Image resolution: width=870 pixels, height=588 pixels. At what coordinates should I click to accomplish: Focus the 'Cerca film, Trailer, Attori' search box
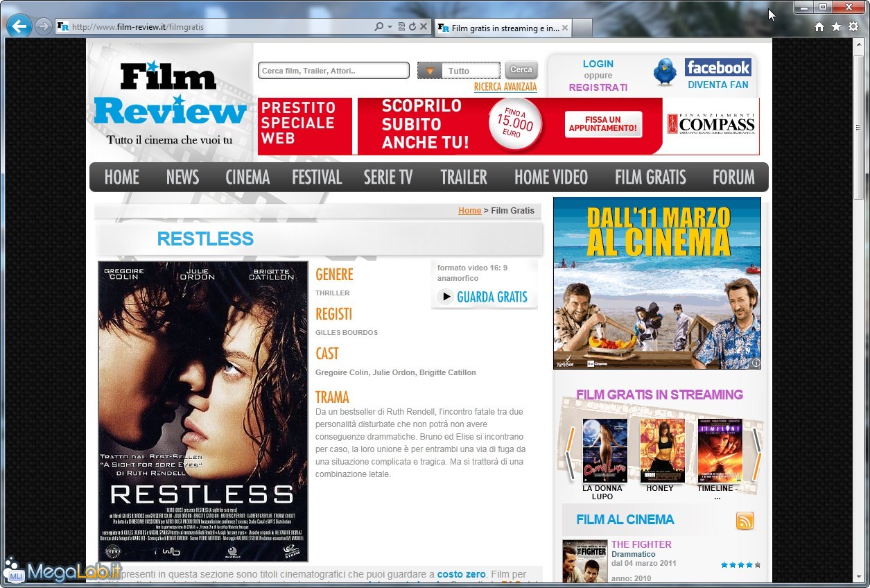coord(333,71)
